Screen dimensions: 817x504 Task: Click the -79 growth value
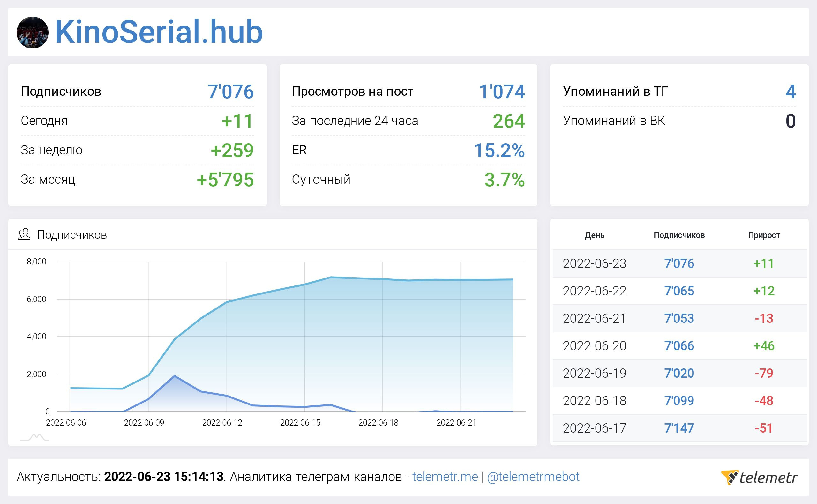[x=764, y=373]
